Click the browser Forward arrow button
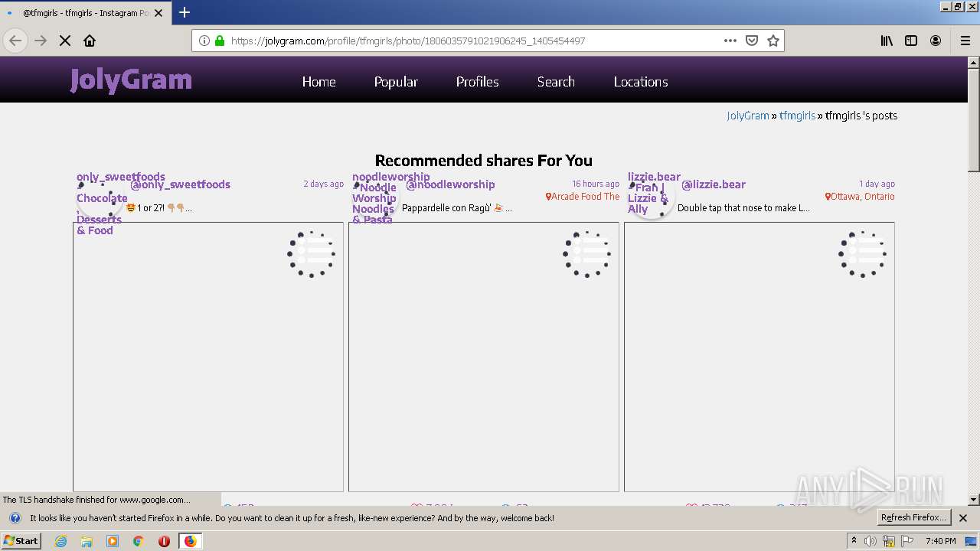The height and width of the screenshot is (551, 980). (41, 41)
